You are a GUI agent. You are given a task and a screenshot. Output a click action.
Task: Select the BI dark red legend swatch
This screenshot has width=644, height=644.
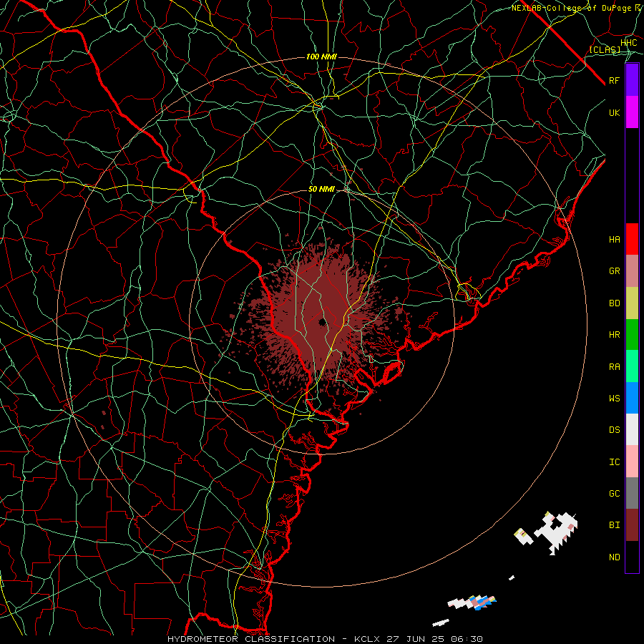pos(632,525)
